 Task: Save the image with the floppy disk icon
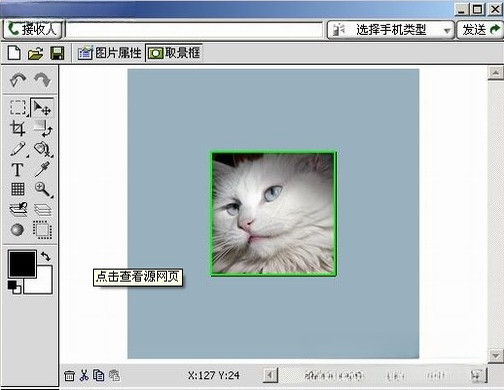[x=57, y=53]
